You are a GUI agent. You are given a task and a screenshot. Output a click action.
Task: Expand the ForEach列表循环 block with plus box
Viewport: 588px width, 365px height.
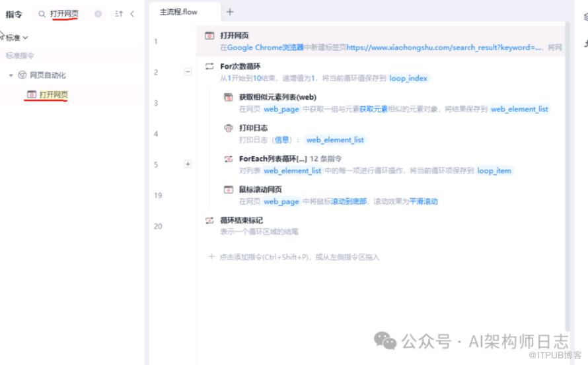[188, 164]
